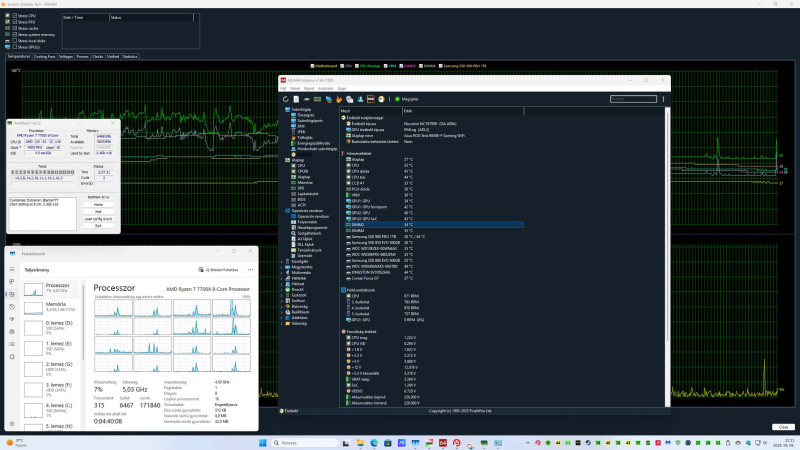Open Task Manager settings gear
Image resolution: width=800 pixels, height=450 pixels.
12,423
